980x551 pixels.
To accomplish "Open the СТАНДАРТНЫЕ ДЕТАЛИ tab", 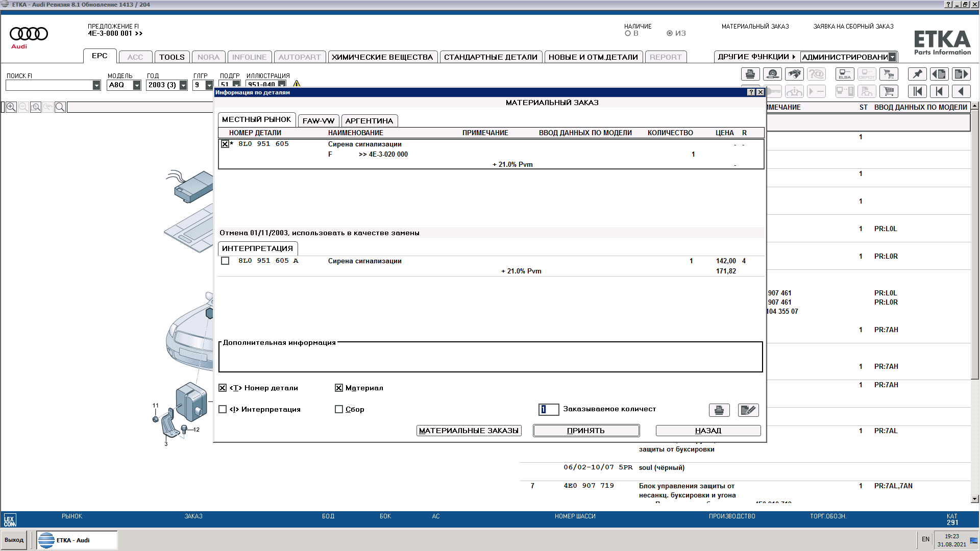I will [x=490, y=57].
